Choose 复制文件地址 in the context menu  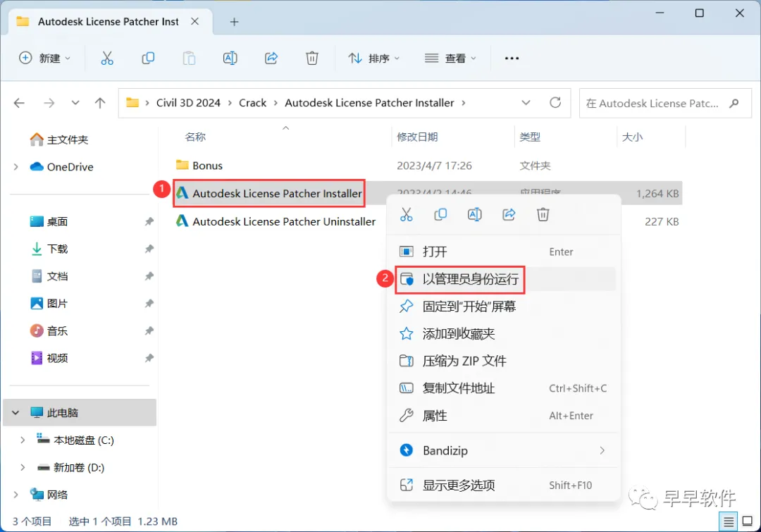(x=503, y=388)
